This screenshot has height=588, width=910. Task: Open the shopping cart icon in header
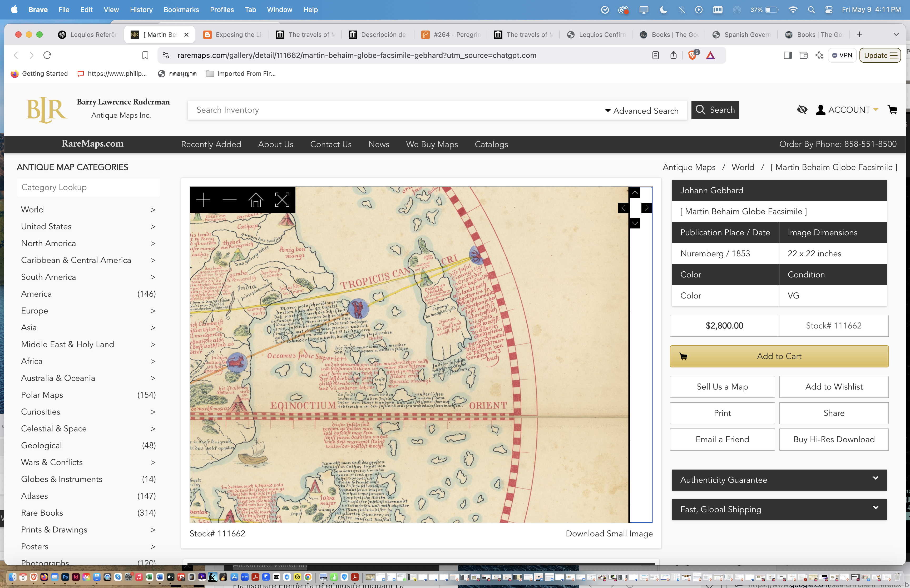point(892,110)
